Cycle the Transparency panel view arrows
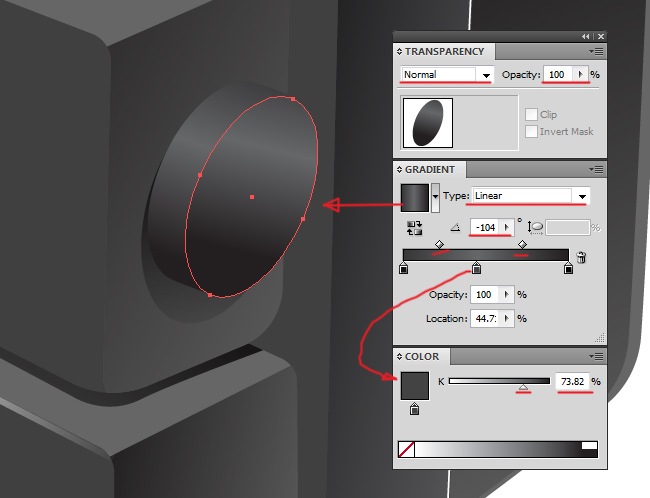Image resolution: width=650 pixels, height=498 pixels. coord(399,51)
